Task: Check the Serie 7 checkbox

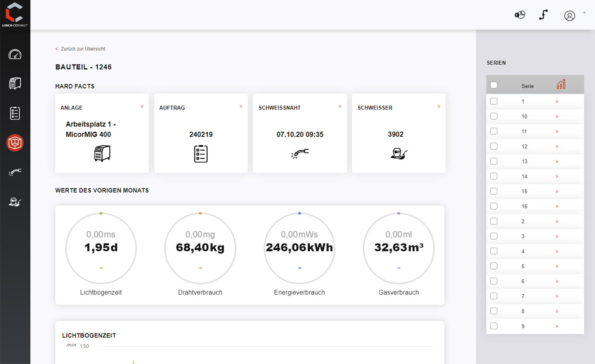Action: click(494, 296)
